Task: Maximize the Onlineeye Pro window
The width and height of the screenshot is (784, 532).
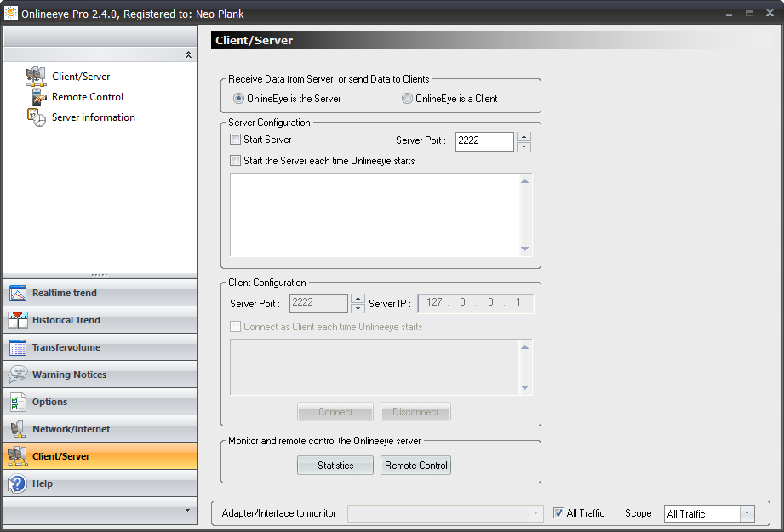Action: [x=749, y=14]
